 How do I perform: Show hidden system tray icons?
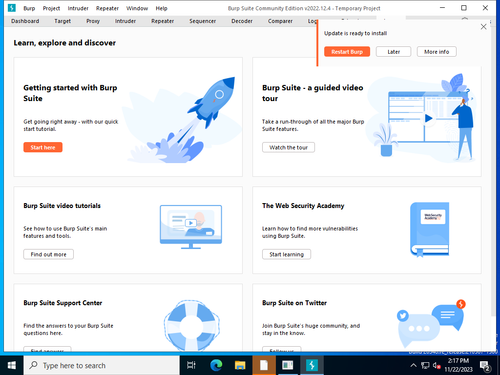413,366
